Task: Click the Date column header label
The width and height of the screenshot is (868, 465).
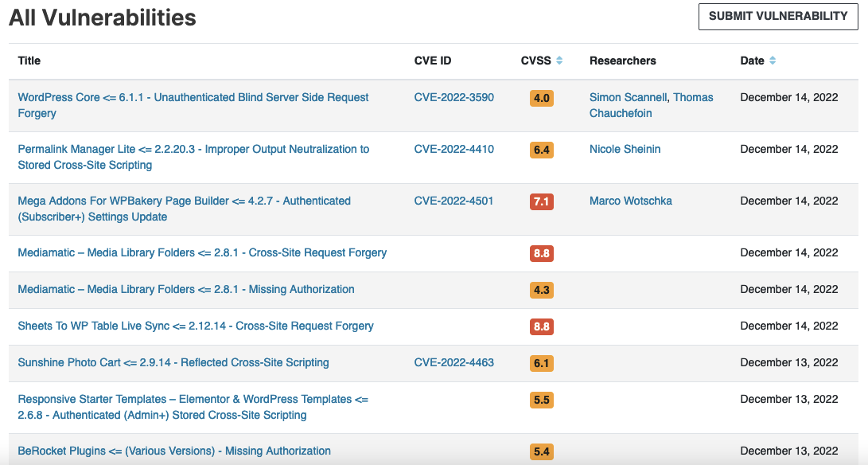Action: click(x=753, y=61)
